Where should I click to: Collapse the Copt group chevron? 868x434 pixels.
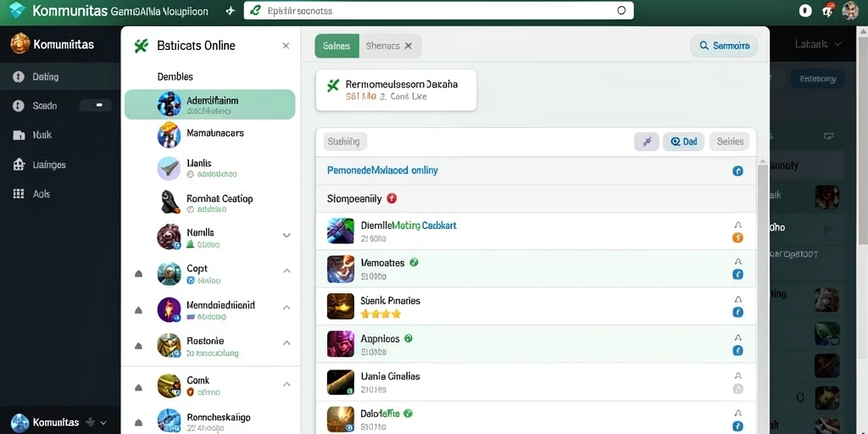pos(287,271)
